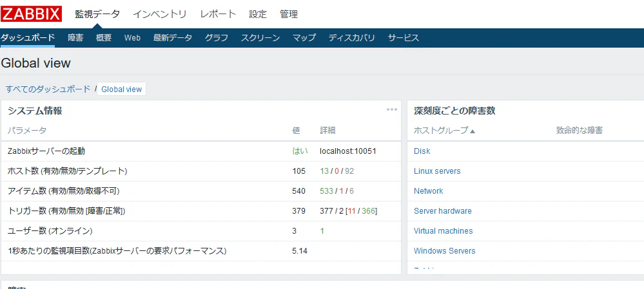The image size is (644, 289).
Task: Click the 377 / 2 [11 / 366] detail
Action: point(348,211)
